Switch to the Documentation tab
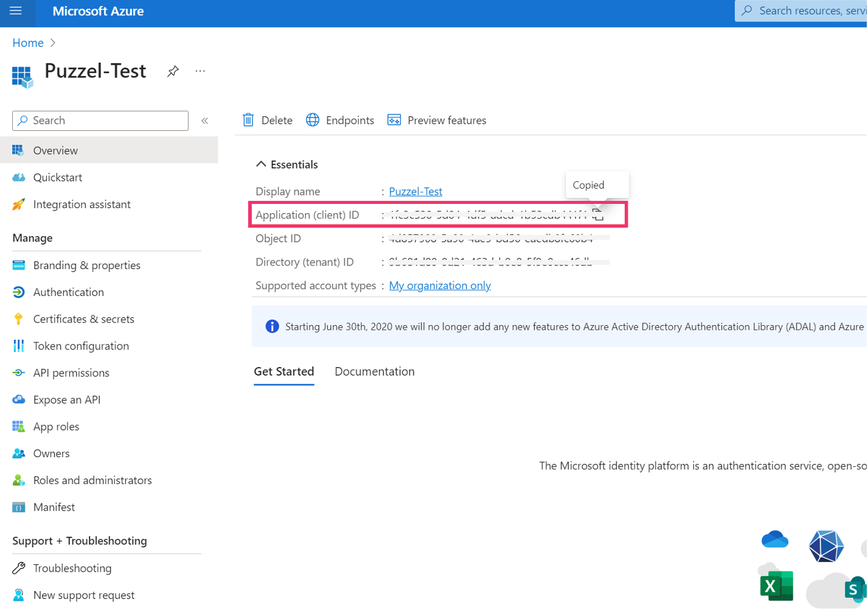868x613 pixels. (x=374, y=371)
